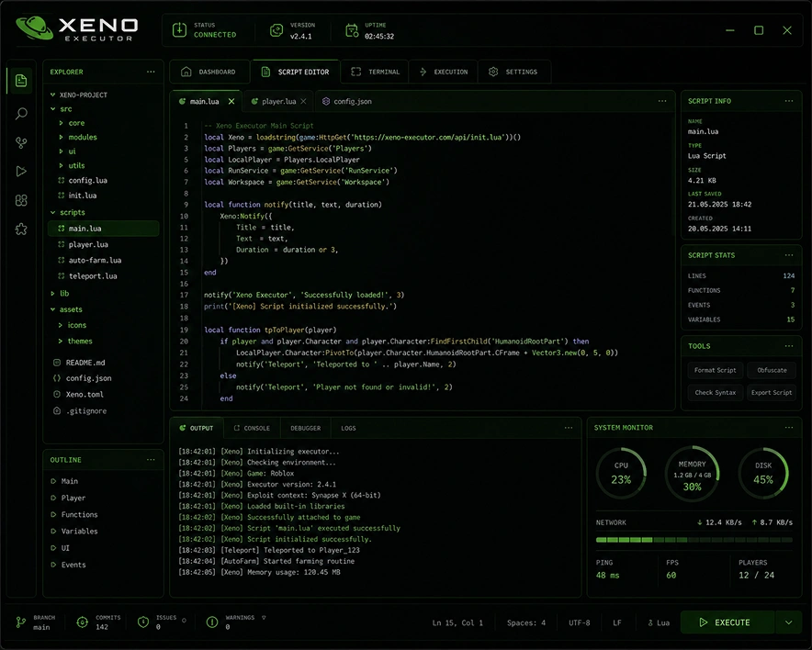Close the main.lua editor tab
The width and height of the screenshot is (812, 650).
tap(231, 101)
